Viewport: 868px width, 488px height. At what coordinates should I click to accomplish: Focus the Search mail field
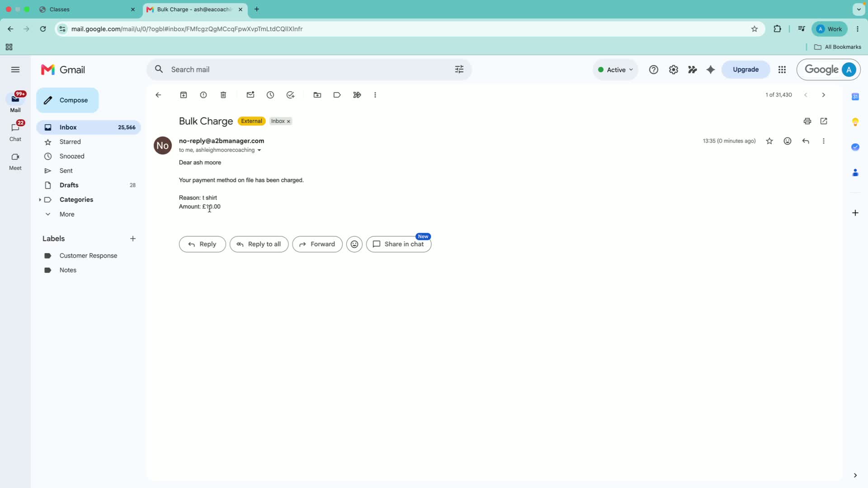pyautogui.click(x=307, y=70)
